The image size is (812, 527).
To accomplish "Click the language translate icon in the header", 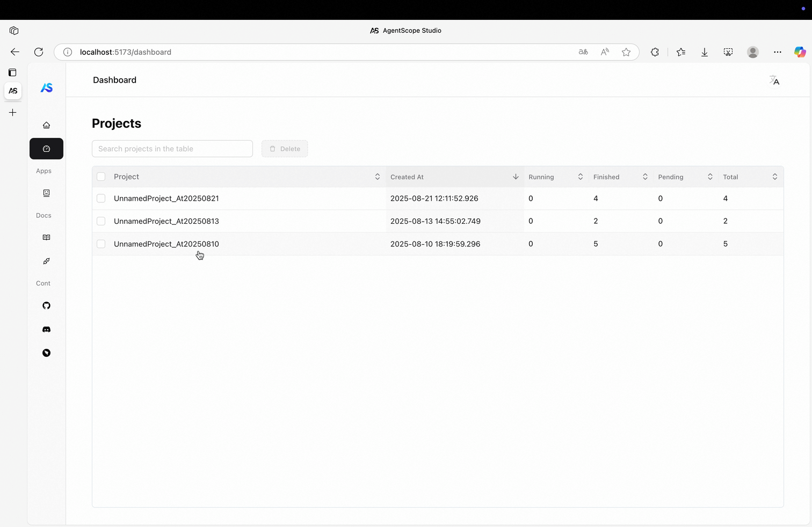I will 774,80.
